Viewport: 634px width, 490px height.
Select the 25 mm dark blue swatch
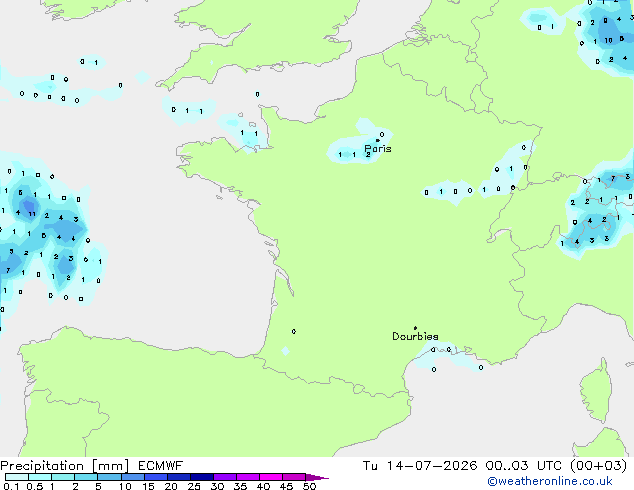pos(201,477)
